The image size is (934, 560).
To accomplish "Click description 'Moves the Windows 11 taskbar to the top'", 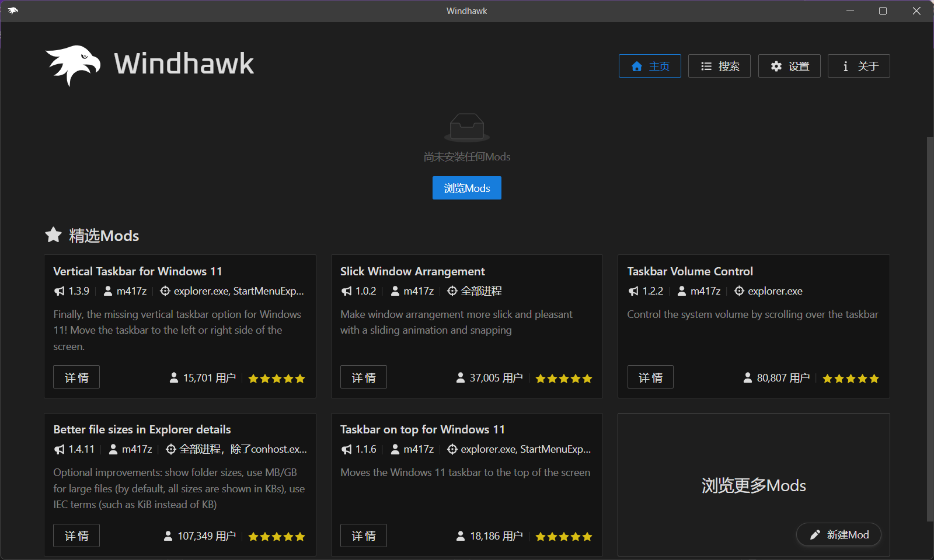I will click(x=465, y=473).
